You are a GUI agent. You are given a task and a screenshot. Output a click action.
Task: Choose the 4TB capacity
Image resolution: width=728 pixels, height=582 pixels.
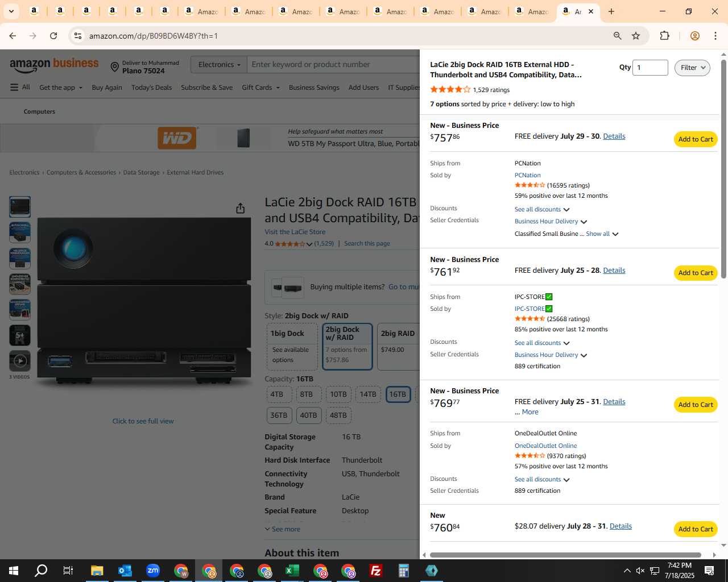[279, 394]
